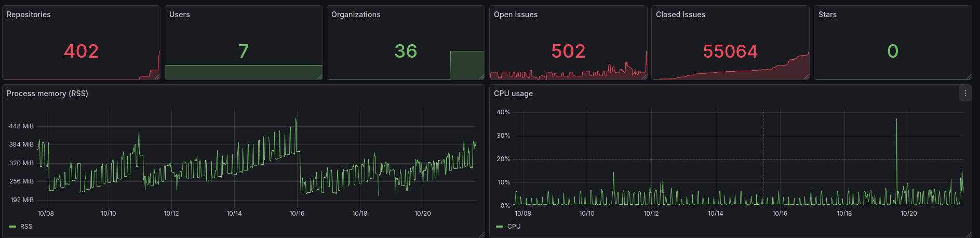The image size is (980, 238).
Task: Click the 10% CPU axis label
Action: click(504, 182)
